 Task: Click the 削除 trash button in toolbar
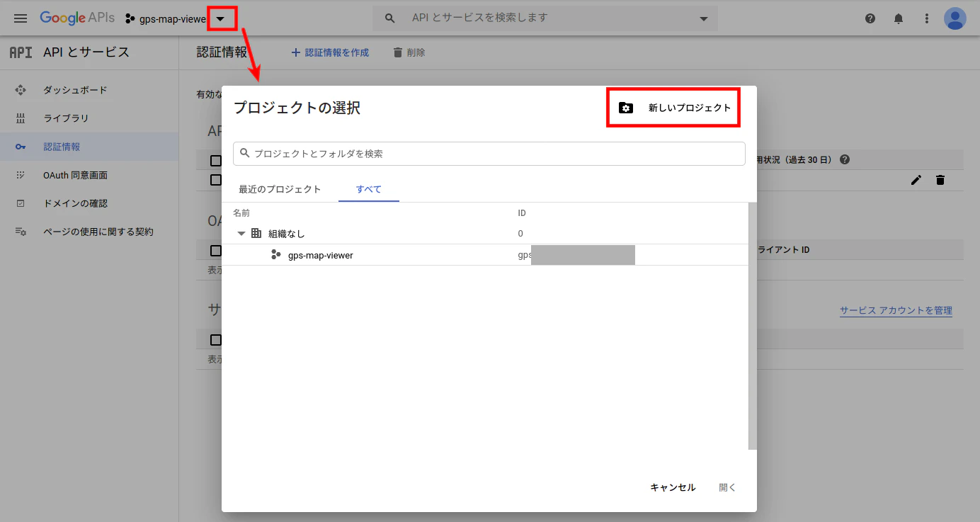coord(409,52)
